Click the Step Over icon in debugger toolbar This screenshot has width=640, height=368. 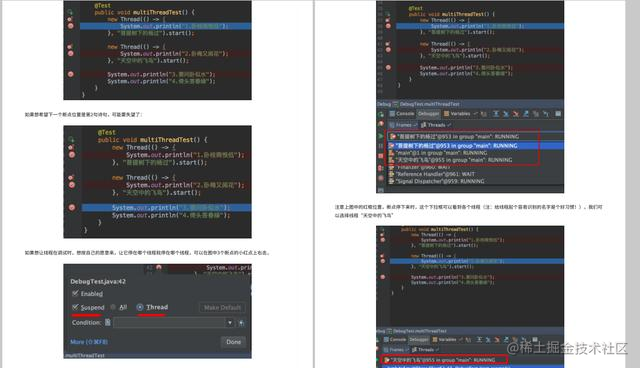click(x=496, y=114)
